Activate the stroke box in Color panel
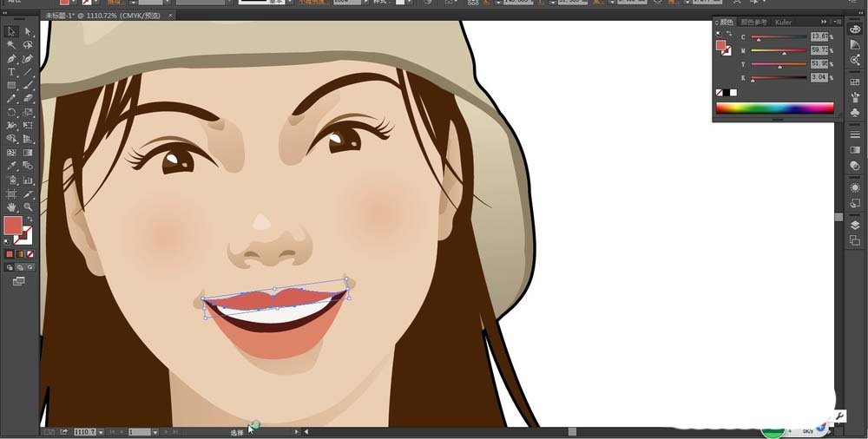The width and height of the screenshot is (868, 439). tap(727, 51)
